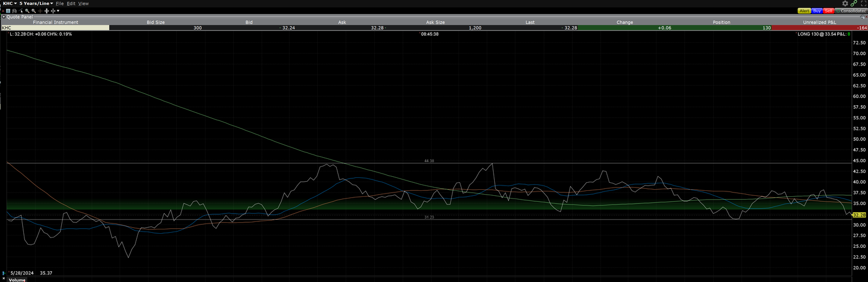Image resolution: width=868 pixels, height=282 pixels.
Task: Open chart settings gear icon
Action: [845, 3]
